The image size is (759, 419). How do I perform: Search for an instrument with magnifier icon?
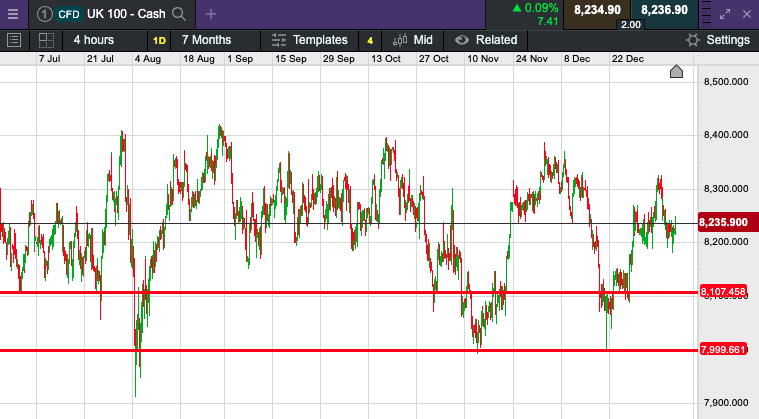pyautogui.click(x=179, y=14)
